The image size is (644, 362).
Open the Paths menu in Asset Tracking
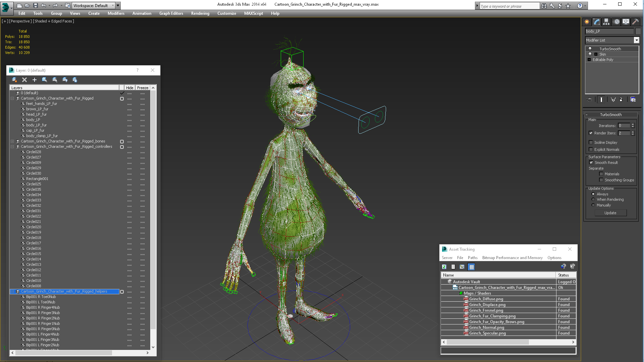[472, 258]
